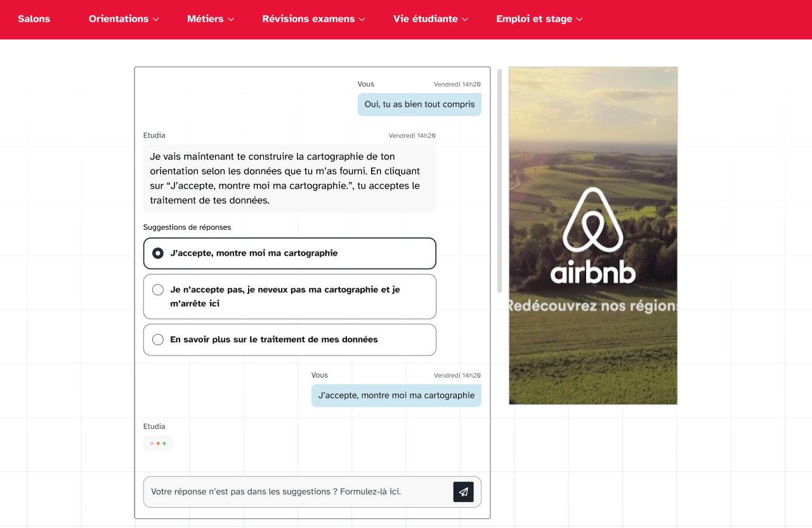Expand the Vie étudiante chevron
The width and height of the screenshot is (812, 528).
(x=465, y=20)
